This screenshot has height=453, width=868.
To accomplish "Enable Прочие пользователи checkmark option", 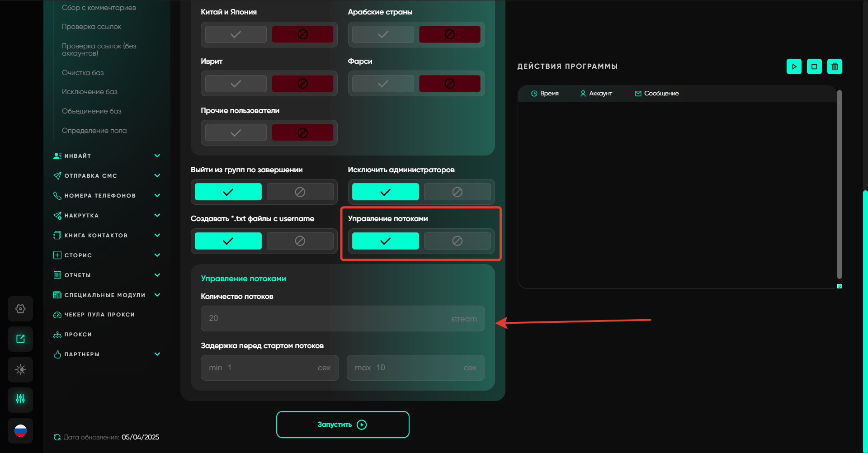I will [x=236, y=133].
